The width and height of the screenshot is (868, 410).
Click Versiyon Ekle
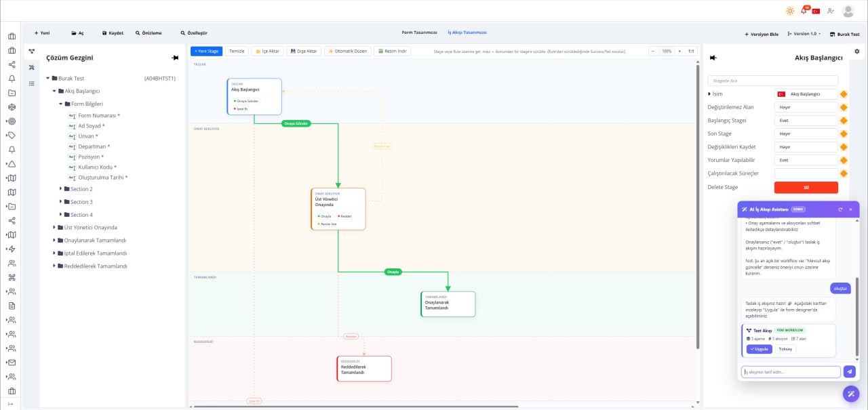coord(762,33)
